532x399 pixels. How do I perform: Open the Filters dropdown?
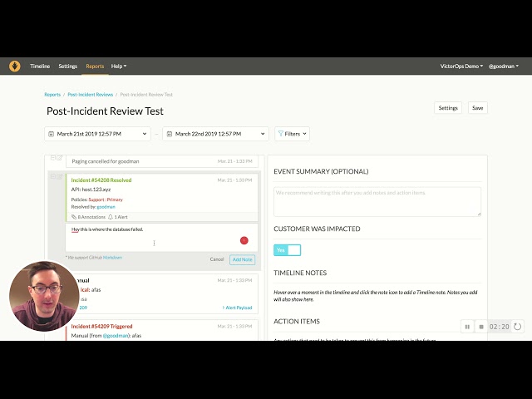coord(292,134)
